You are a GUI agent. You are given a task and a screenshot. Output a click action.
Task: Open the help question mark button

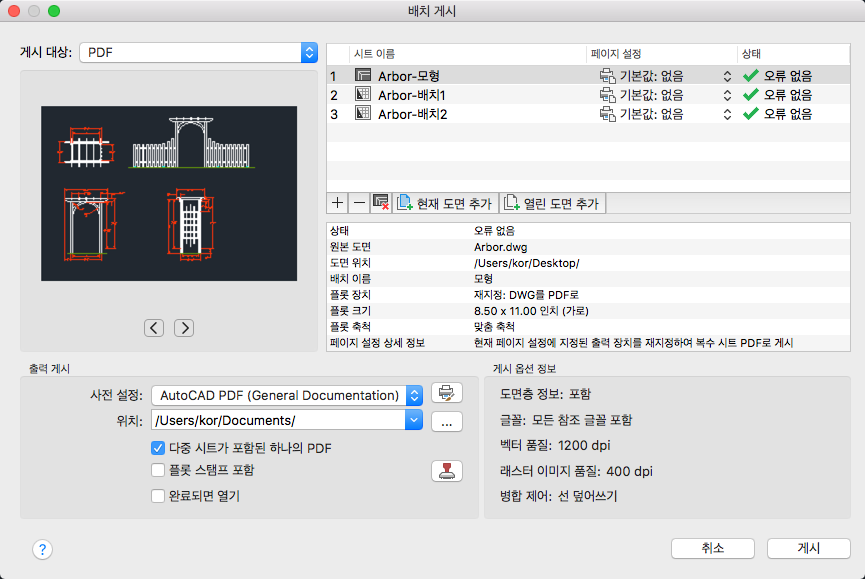coord(42,549)
